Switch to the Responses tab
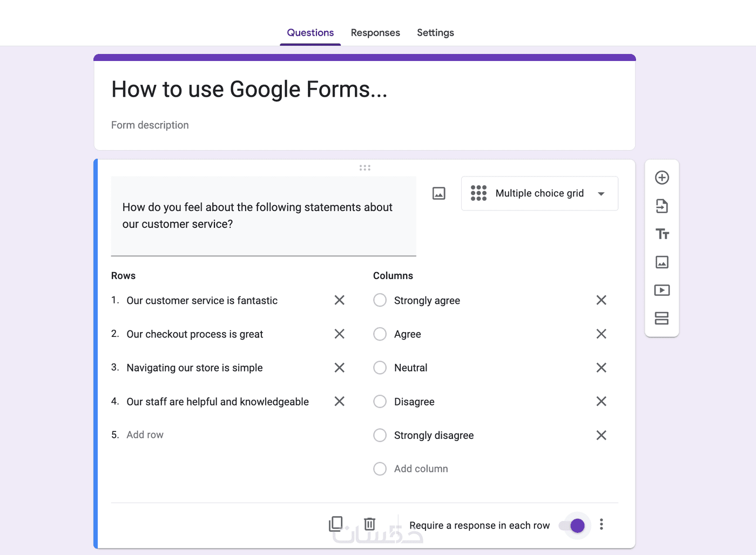The width and height of the screenshot is (756, 555). click(375, 32)
